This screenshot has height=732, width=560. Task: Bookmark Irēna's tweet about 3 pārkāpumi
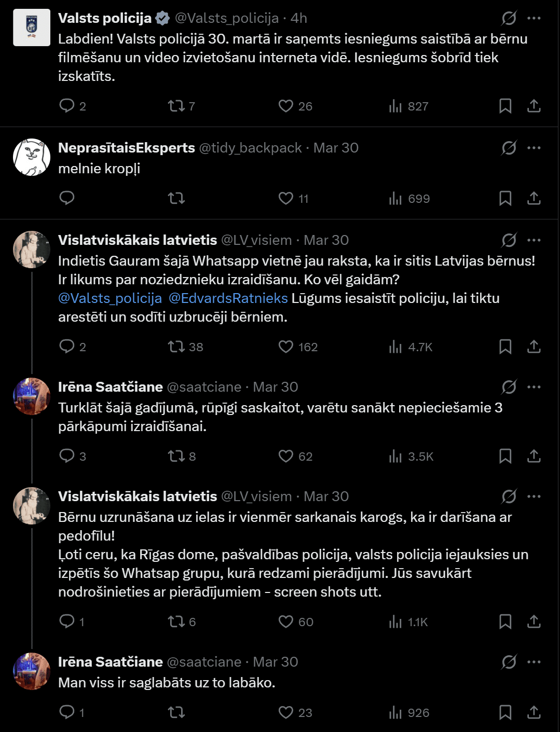tap(505, 456)
